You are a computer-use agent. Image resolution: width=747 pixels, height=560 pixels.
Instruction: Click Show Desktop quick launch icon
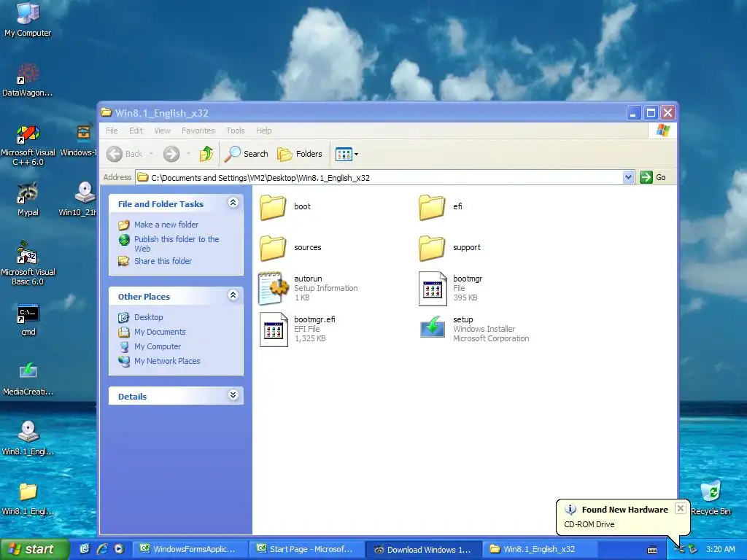pyautogui.click(x=85, y=549)
